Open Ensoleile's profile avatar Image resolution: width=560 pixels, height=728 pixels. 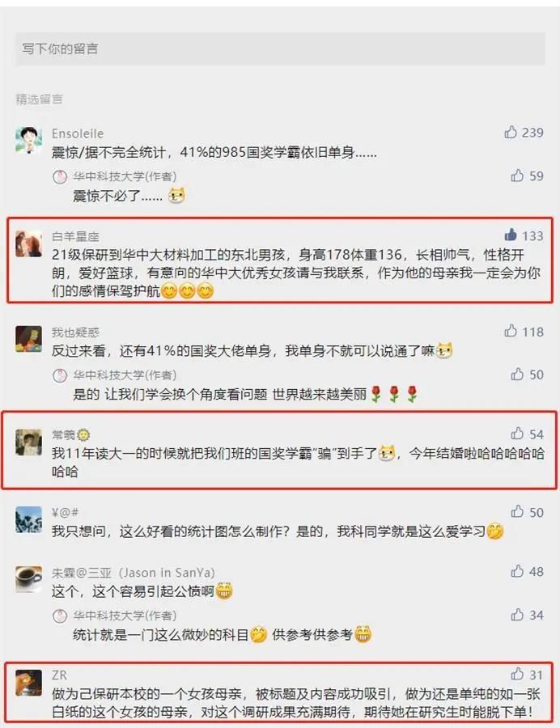click(29, 140)
